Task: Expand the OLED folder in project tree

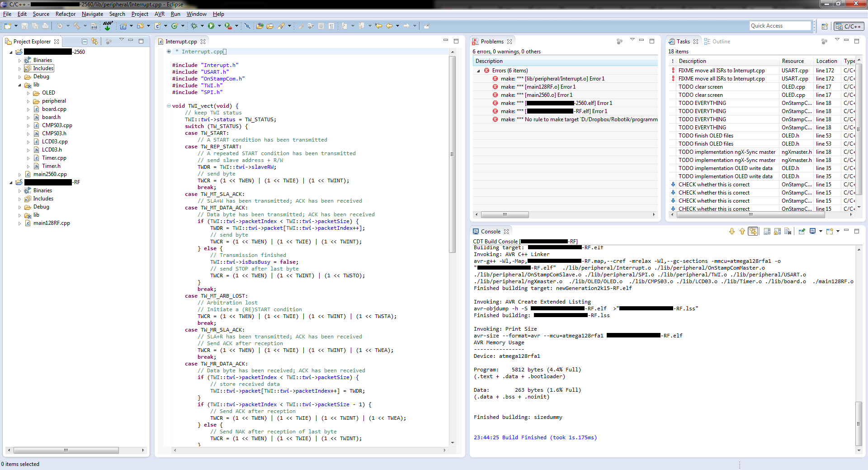Action: point(28,93)
